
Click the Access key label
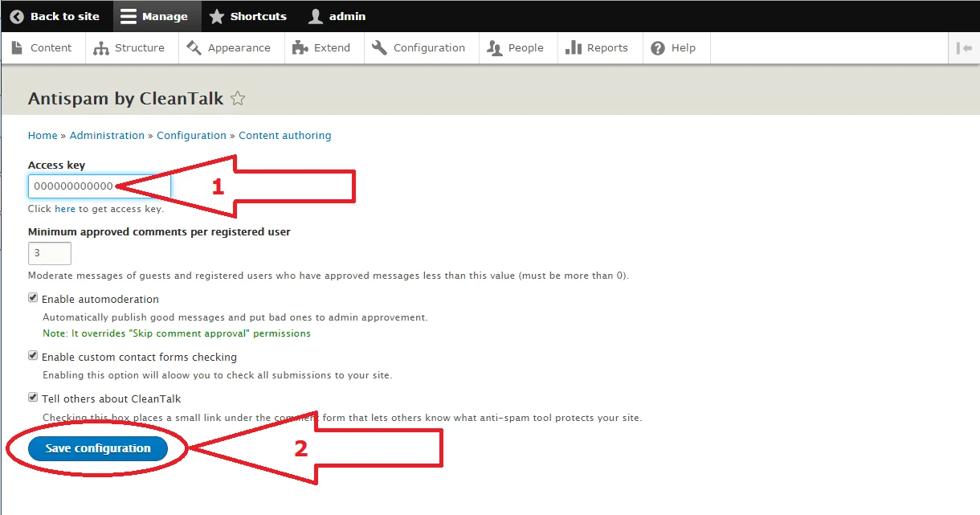click(x=56, y=166)
